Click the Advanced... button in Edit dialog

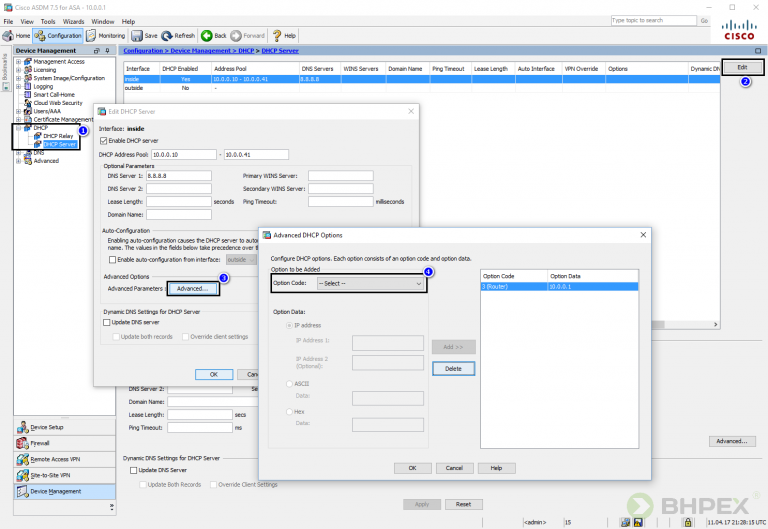(192, 289)
